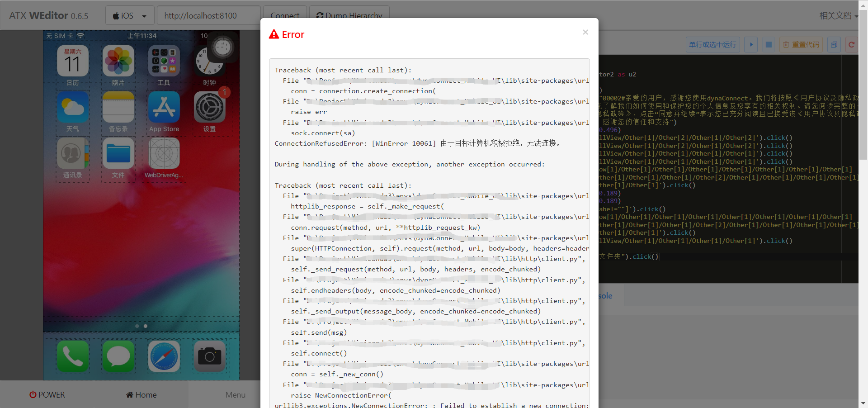Click inside the localhost:8100 URL field

(x=208, y=15)
